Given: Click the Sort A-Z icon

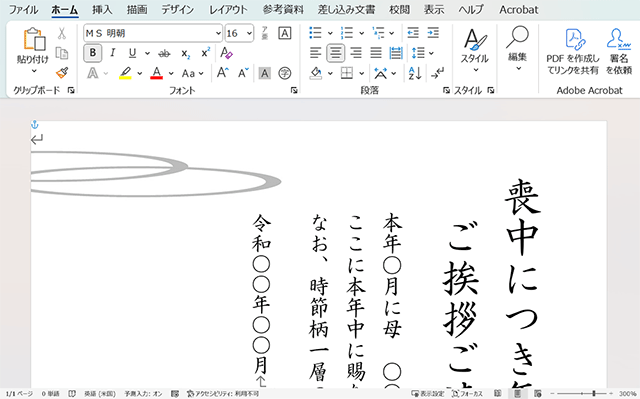Looking at the screenshot, I should coord(415,73).
